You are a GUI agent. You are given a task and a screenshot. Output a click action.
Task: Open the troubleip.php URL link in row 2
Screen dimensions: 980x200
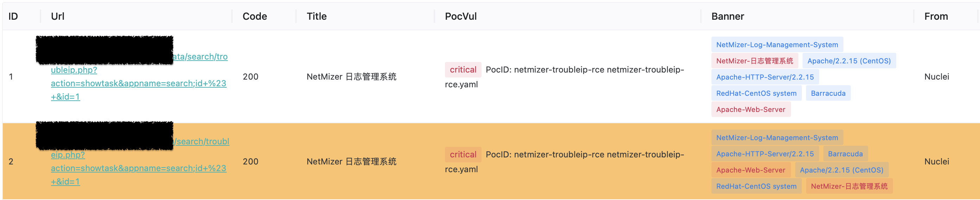pyautogui.click(x=138, y=168)
